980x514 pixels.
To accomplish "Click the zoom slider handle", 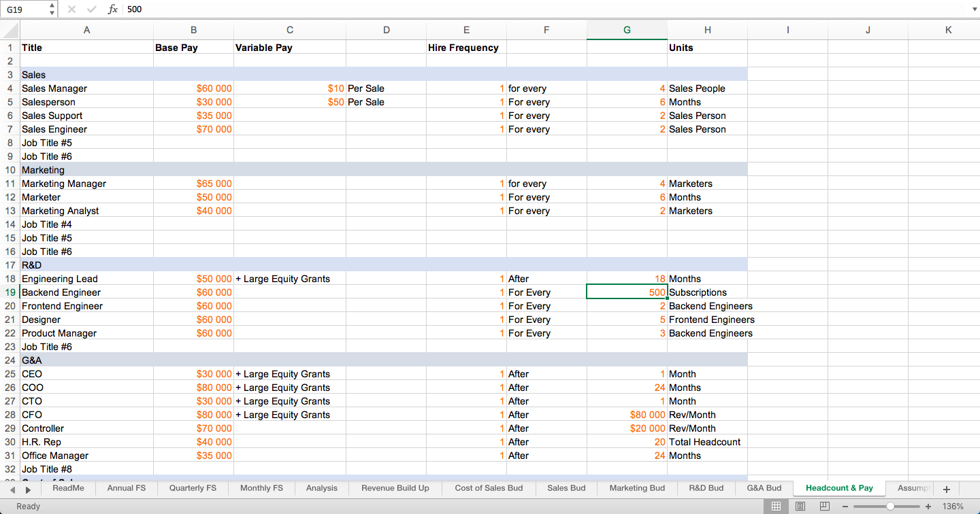I will pos(890,507).
